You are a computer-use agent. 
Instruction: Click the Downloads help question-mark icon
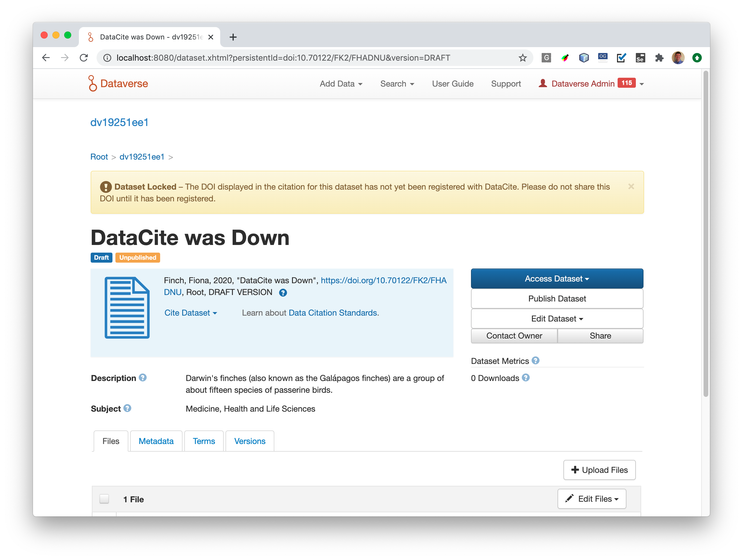point(526,377)
